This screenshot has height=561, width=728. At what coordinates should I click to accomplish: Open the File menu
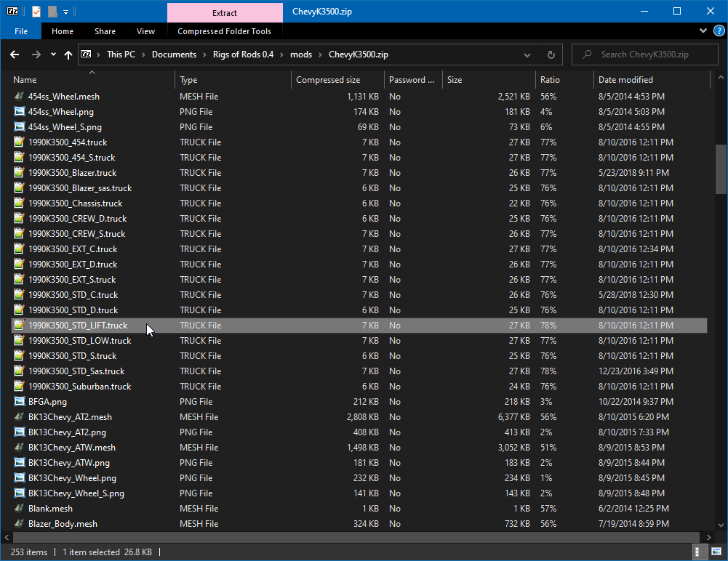[x=21, y=31]
